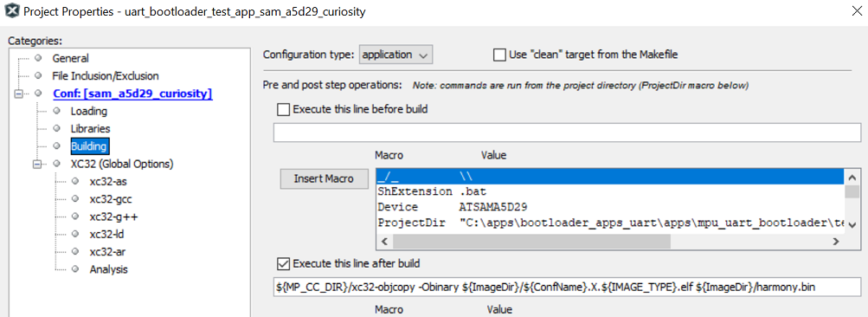Select the ShExtension macro row
Screen dimensions: 868x317
pos(610,191)
